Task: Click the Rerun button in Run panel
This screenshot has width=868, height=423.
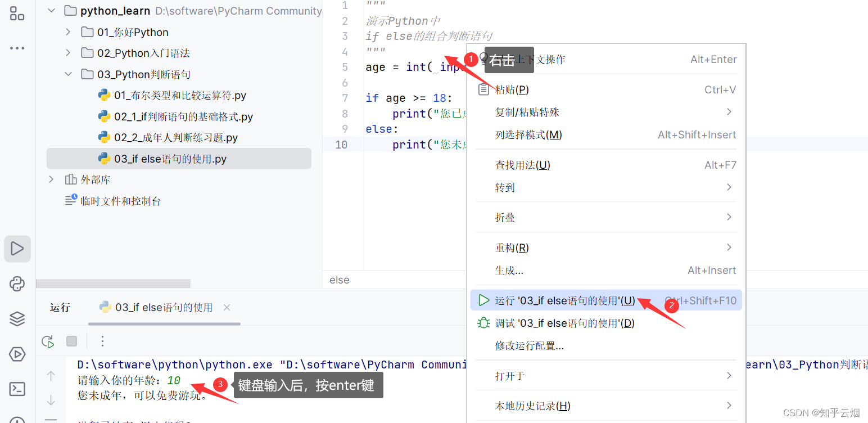Action: pos(48,341)
